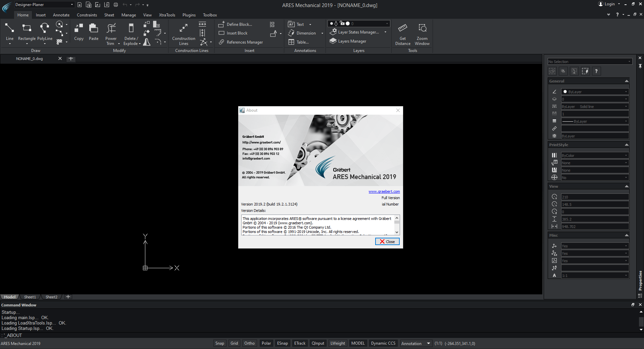Viewport: 644px width, 349px height.
Task: Activate the Zoom Window tool
Action: pos(422,33)
